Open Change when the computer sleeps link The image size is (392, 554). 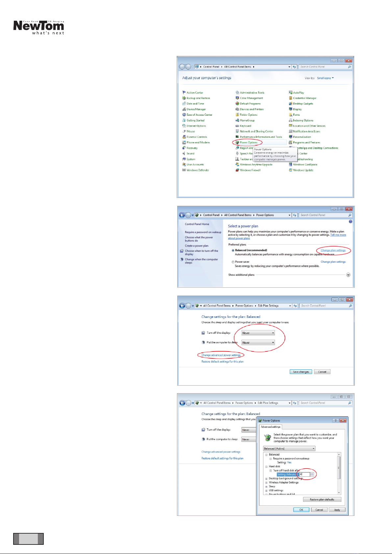pos(201,261)
